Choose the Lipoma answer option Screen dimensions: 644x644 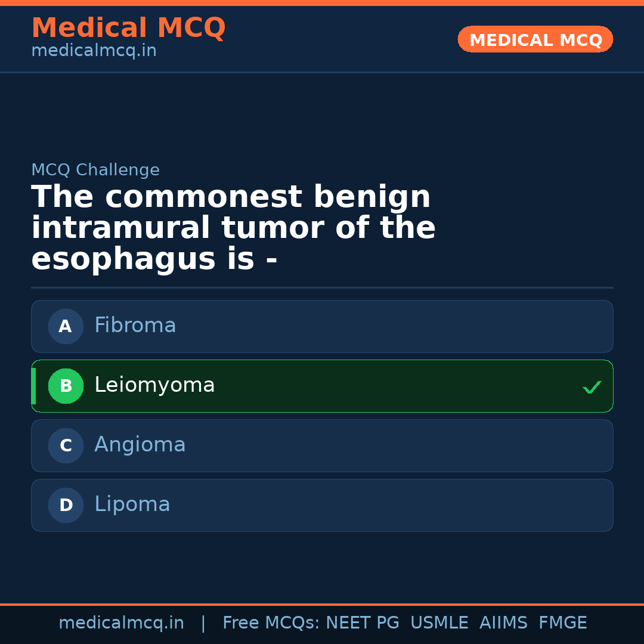(322, 505)
